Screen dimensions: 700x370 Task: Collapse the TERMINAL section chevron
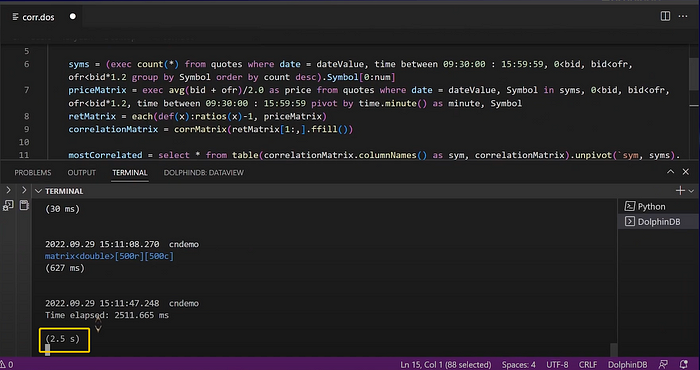pyautogui.click(x=38, y=191)
